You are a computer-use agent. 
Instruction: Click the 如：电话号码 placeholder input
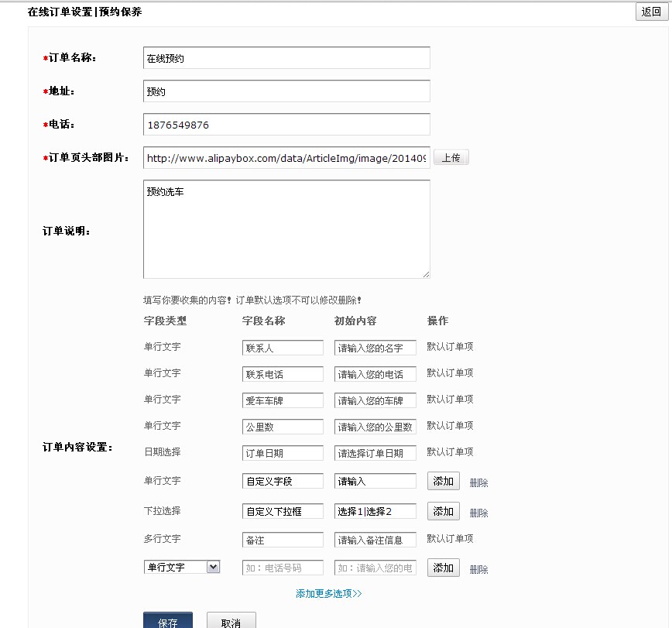(283, 568)
